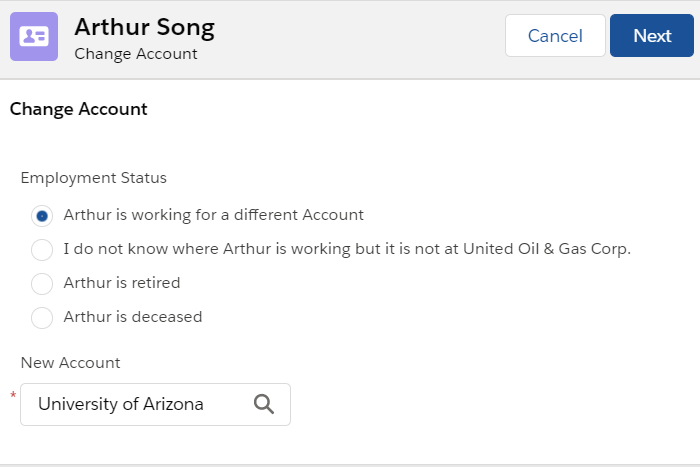Click 'Change Account' subtitle under Arthur Song
This screenshot has height=467, width=700.
(136, 54)
